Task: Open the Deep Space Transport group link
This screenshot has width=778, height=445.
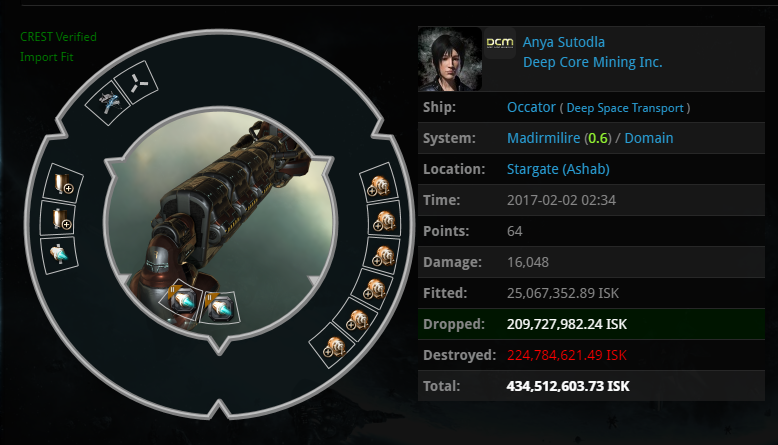Action: (625, 108)
